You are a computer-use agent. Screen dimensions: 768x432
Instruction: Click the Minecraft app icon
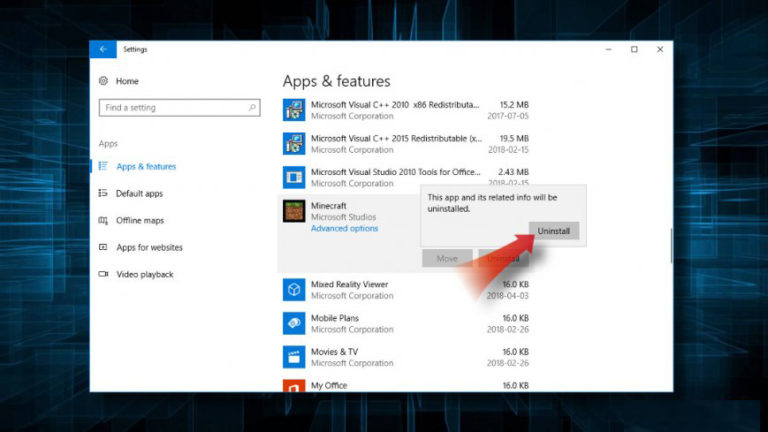click(294, 211)
